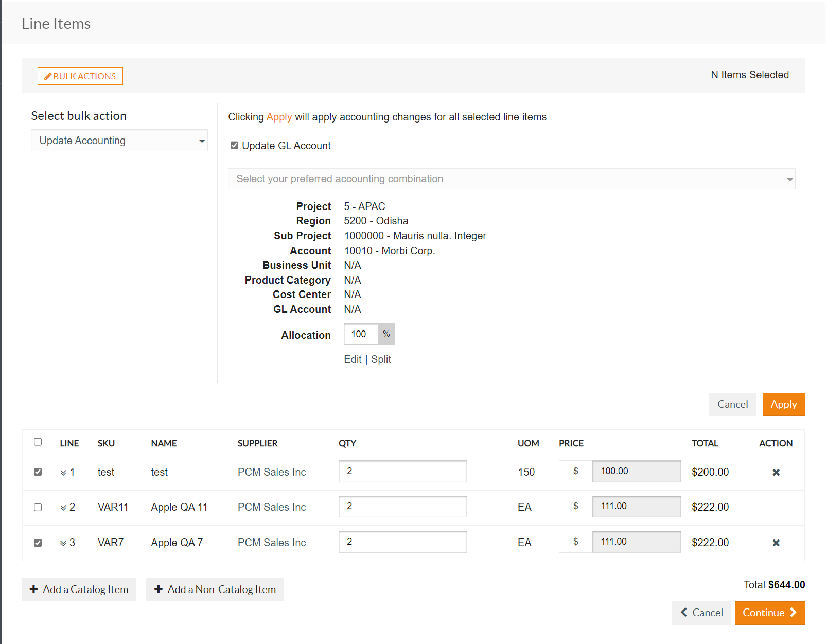Open the preferred accounting combination dropdown
Image resolution: width=827 pixels, height=644 pixels.
[512, 179]
